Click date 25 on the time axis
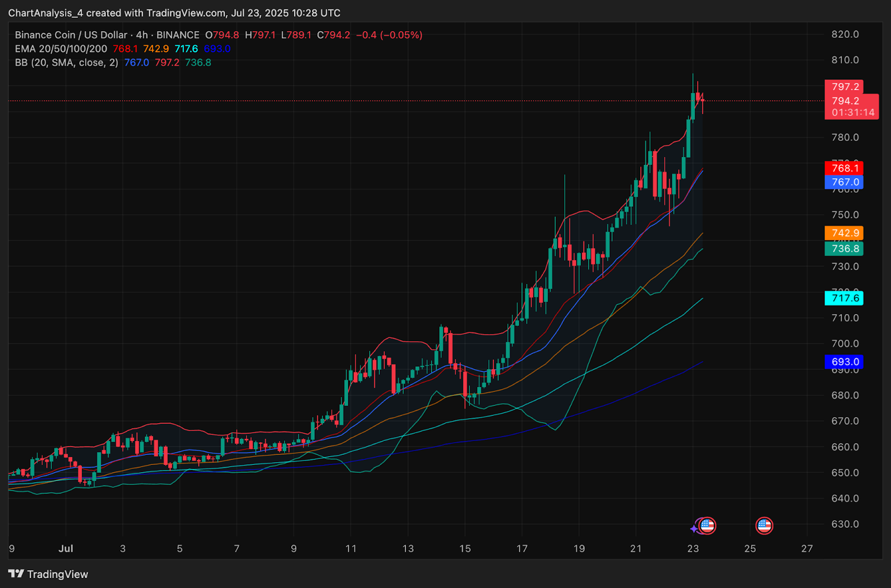 click(x=750, y=548)
